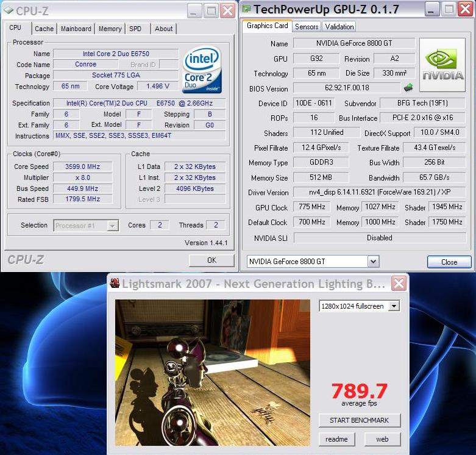Close the CPU-Z window
The height and width of the screenshot is (455, 476).
[x=228, y=11]
